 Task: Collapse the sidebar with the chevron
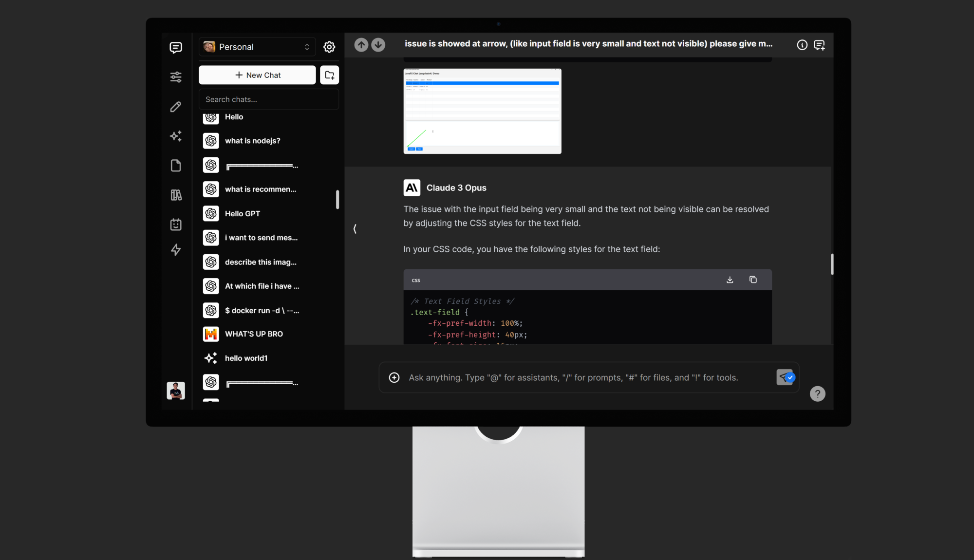355,228
